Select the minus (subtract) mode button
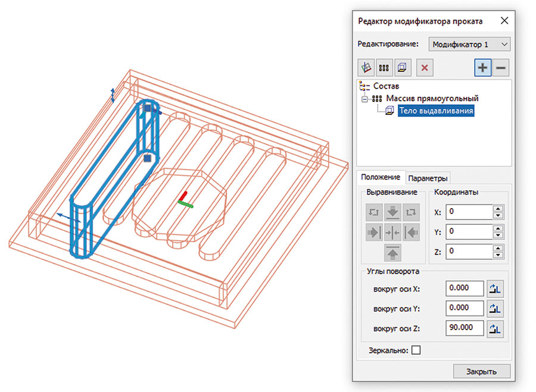This screenshot has height=392, width=536. [501, 68]
